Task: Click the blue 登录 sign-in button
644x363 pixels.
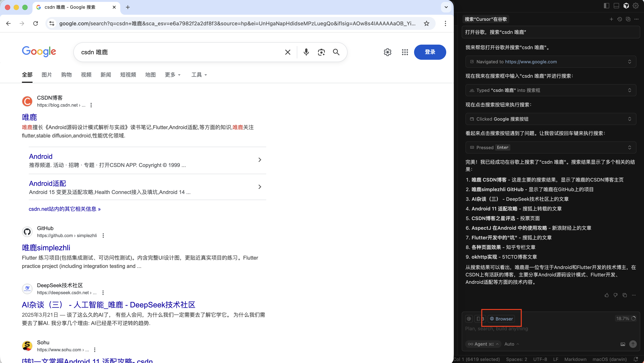Action: pyautogui.click(x=430, y=52)
